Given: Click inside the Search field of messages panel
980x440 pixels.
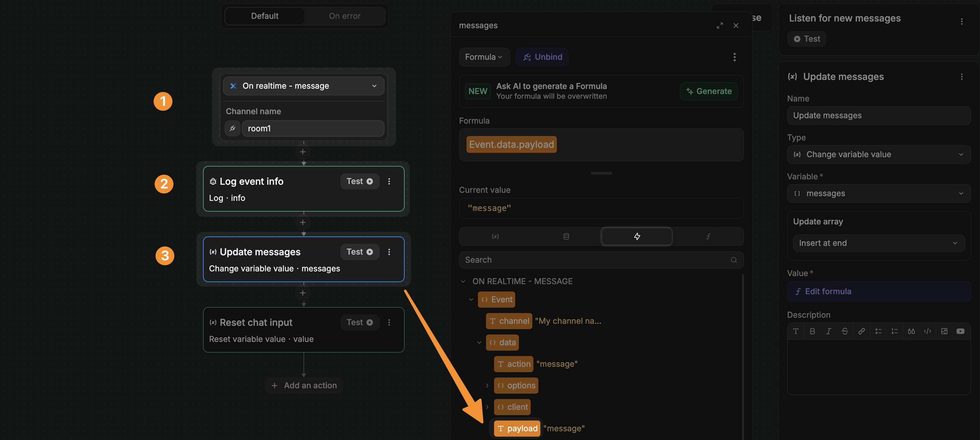Looking at the screenshot, I should 594,260.
